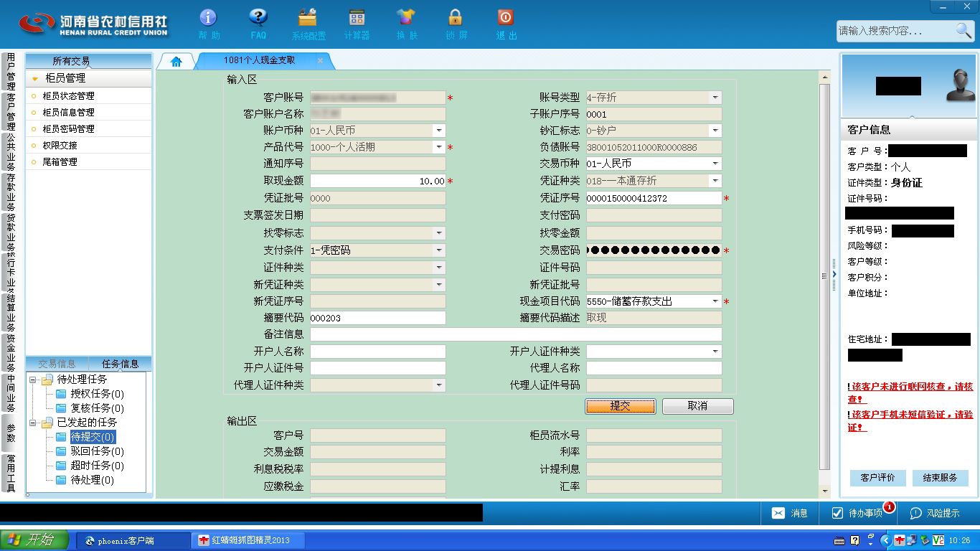The height and width of the screenshot is (551, 980).
Task: Open the 贷款业务 vertical tab
Action: click(x=11, y=232)
